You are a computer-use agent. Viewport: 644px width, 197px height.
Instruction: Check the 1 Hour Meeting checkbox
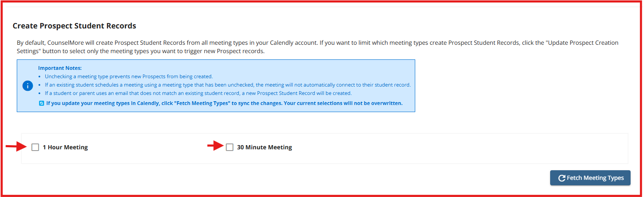[35, 147]
